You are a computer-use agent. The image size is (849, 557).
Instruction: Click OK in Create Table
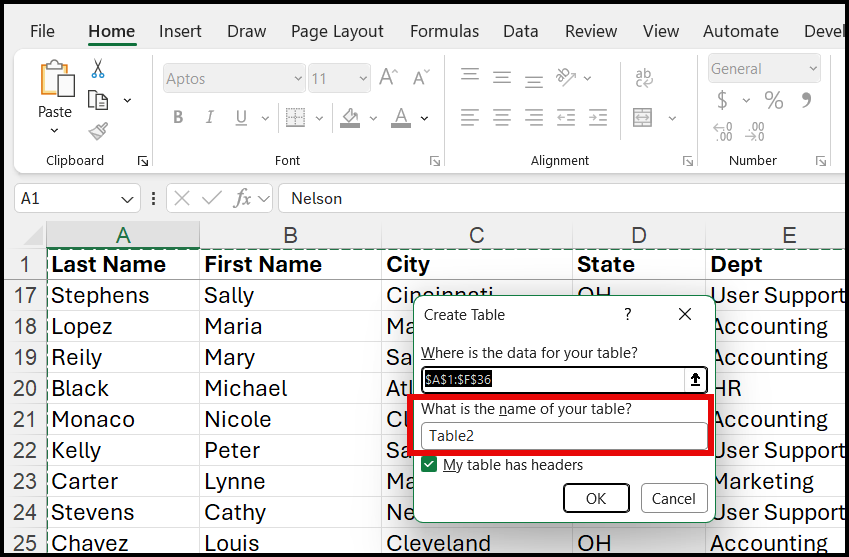click(596, 498)
